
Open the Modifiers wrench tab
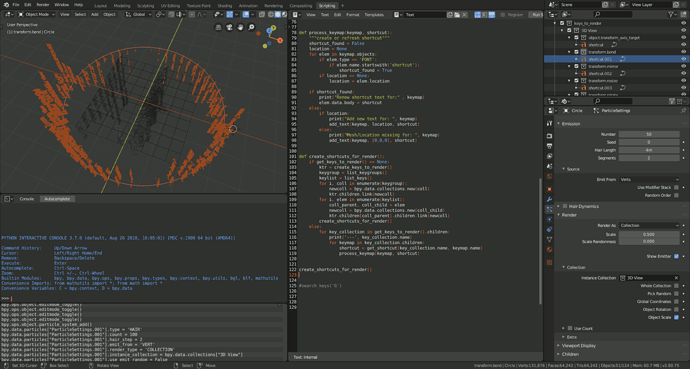pos(549,199)
